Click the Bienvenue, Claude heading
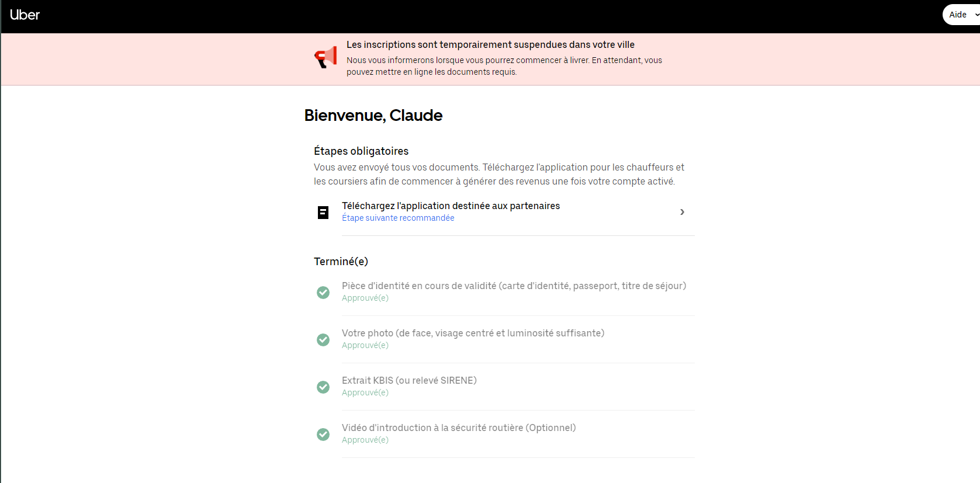The width and height of the screenshot is (980, 483). click(x=373, y=116)
